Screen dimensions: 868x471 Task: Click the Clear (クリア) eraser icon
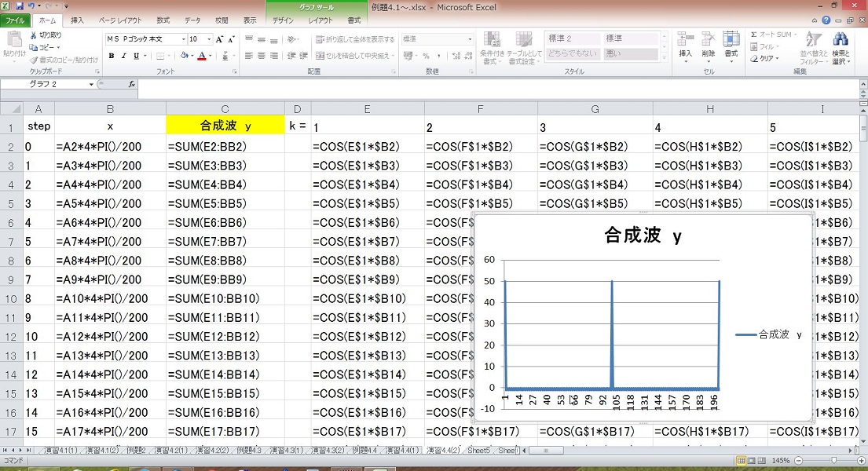click(754, 58)
